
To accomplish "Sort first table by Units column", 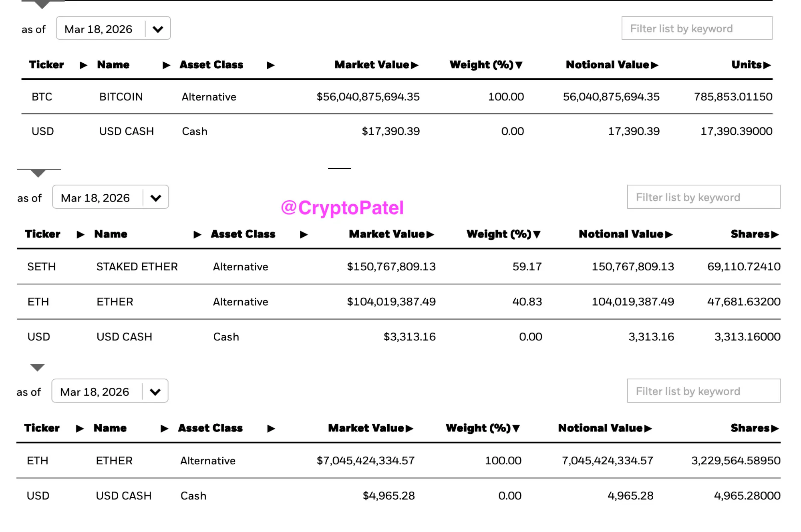I will point(767,65).
